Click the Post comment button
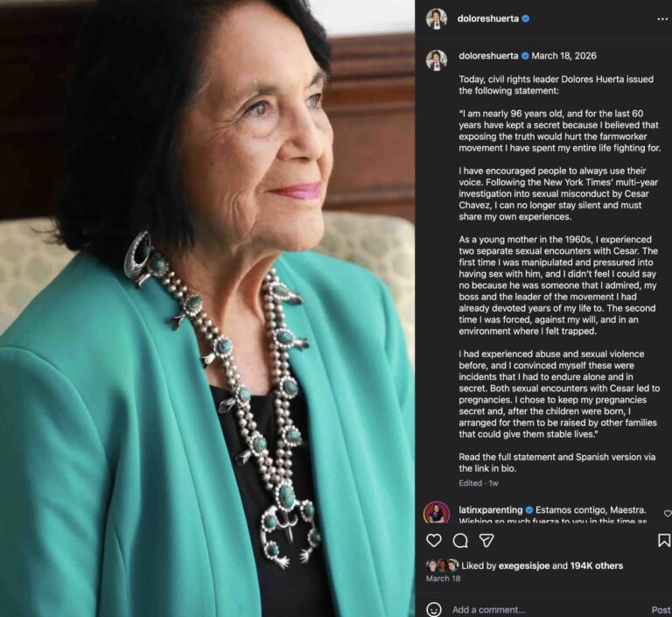The width and height of the screenshot is (672, 617). coord(661,610)
